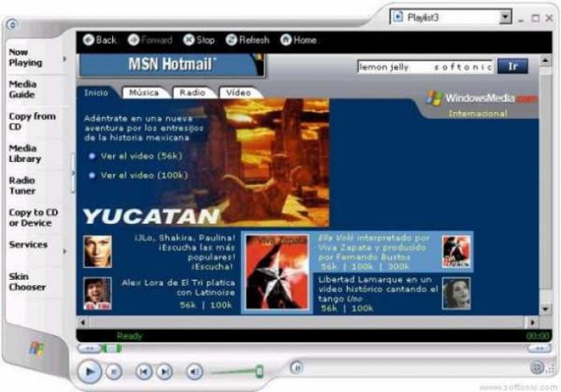Click the Ready status text
The image size is (561, 392).
click(129, 336)
